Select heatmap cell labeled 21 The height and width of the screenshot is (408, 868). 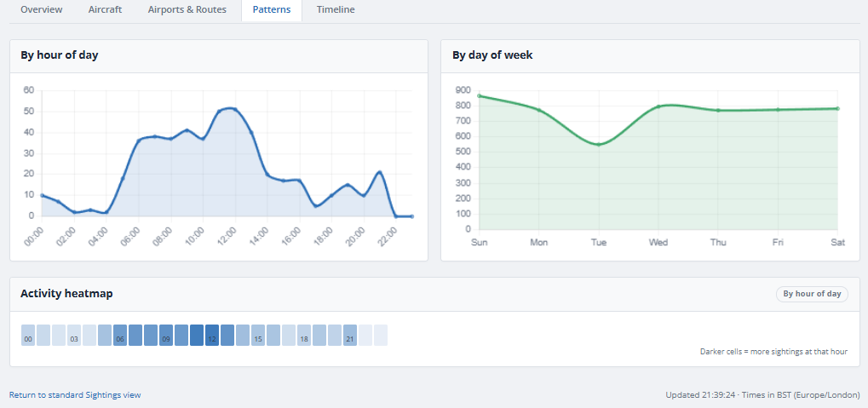350,336
